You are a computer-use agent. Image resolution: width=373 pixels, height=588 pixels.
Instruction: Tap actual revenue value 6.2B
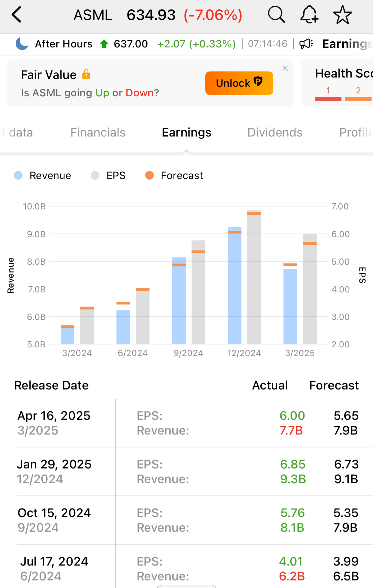(x=292, y=576)
